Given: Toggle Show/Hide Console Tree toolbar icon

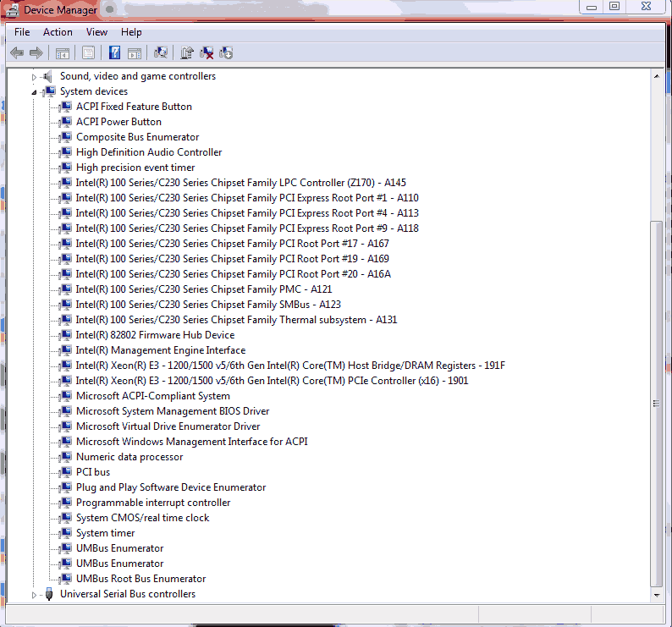Looking at the screenshot, I should pos(63,53).
